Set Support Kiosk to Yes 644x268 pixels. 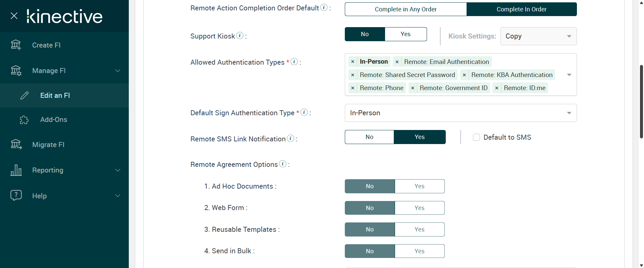(406, 34)
